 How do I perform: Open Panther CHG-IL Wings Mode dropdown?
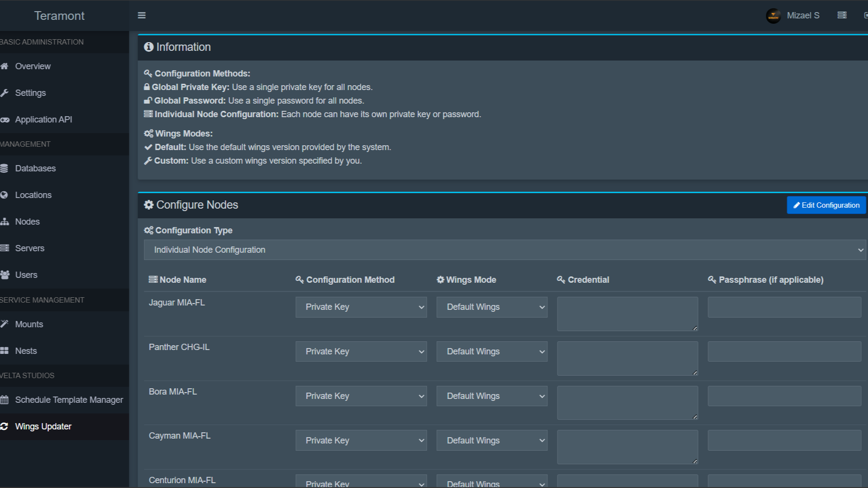click(x=492, y=351)
